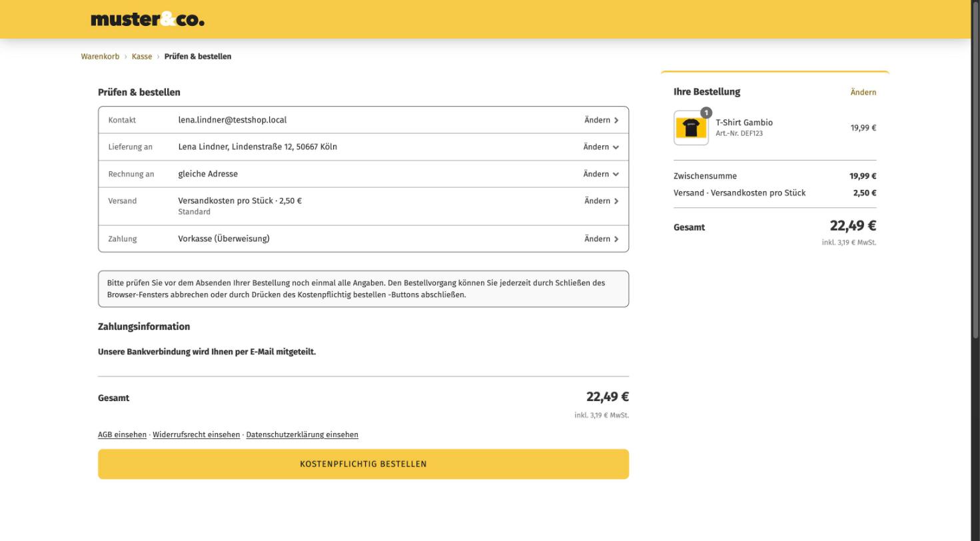Click the Zahlungsinformation heading
Screen dimensions: 980x541
pyautogui.click(x=144, y=326)
